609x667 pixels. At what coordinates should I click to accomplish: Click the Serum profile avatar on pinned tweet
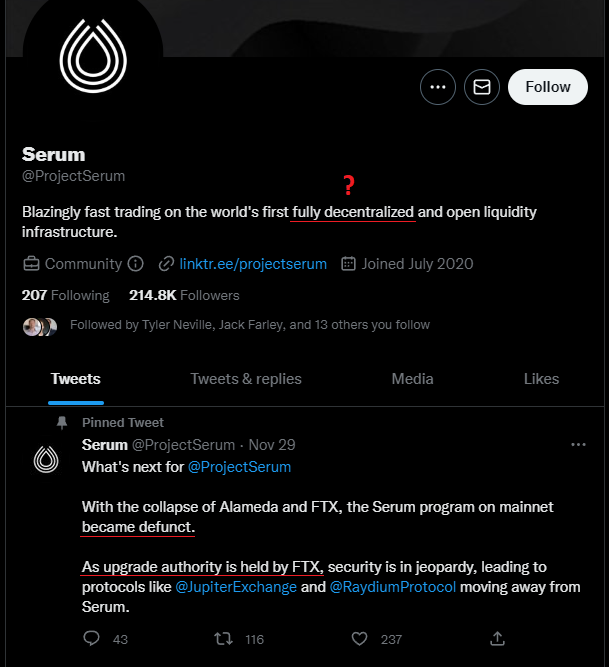click(46, 459)
